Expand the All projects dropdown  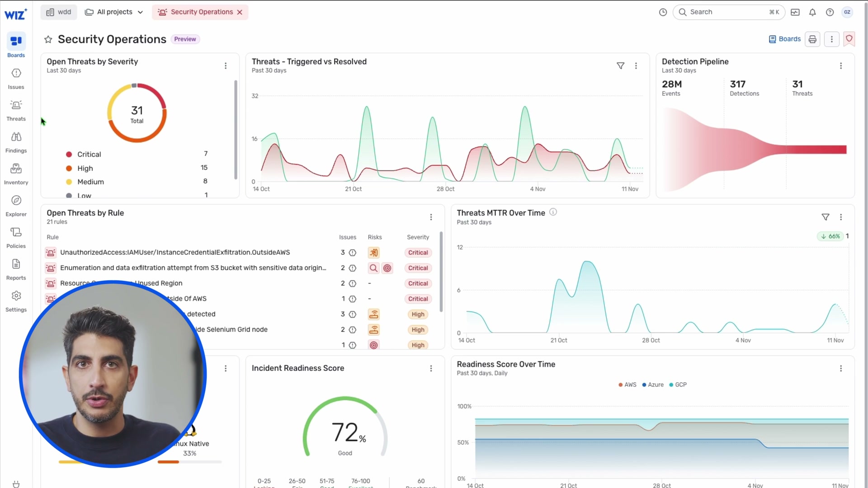pos(114,12)
